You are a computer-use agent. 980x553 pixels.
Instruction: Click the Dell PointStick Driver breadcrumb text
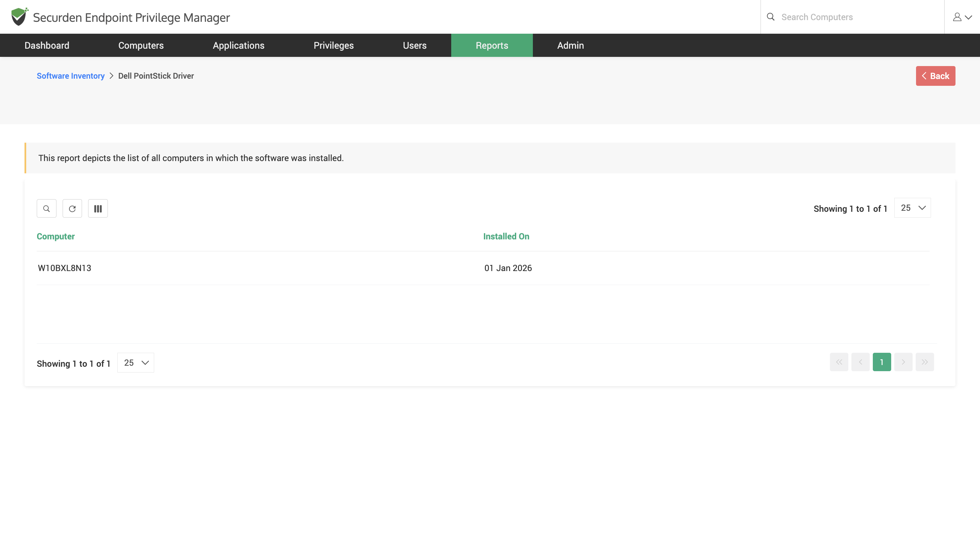coord(156,76)
